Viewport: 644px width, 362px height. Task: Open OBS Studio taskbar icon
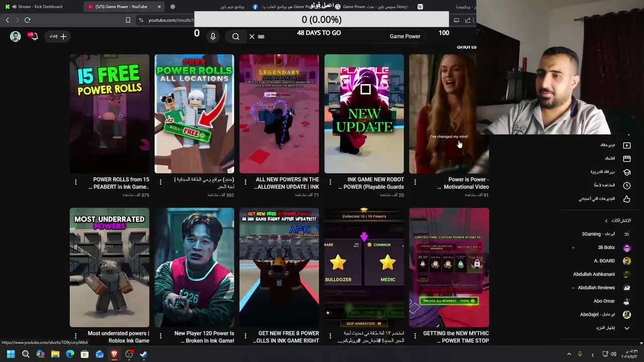pyautogui.click(x=129, y=354)
